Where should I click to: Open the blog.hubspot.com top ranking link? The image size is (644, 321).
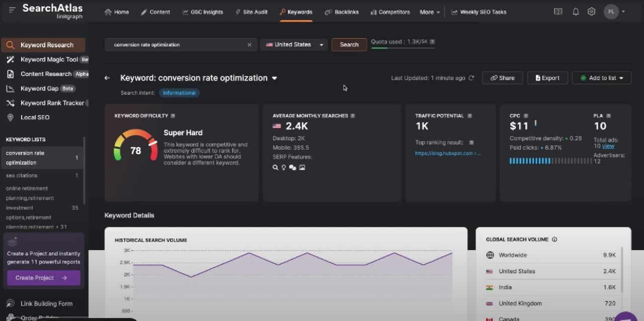click(448, 153)
